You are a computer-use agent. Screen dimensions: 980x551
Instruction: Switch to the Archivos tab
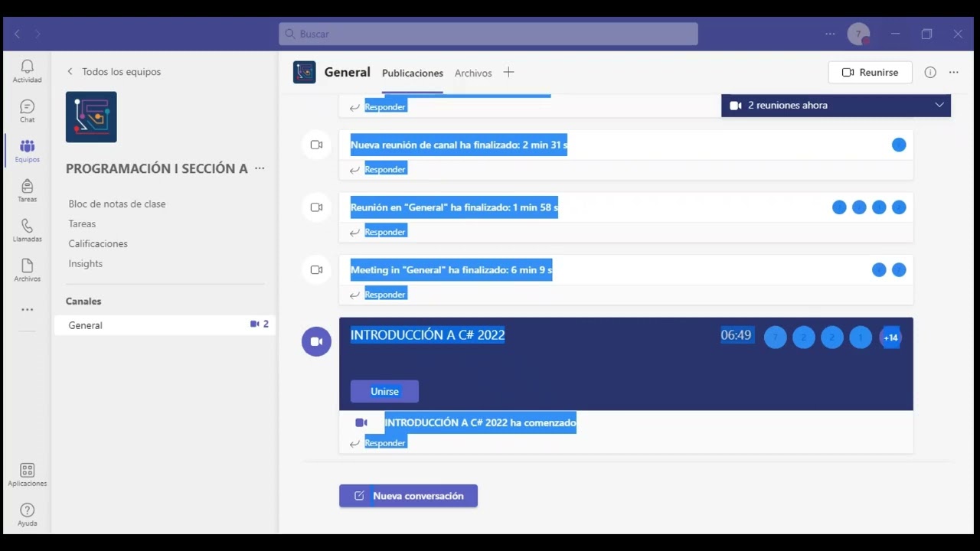tap(473, 73)
